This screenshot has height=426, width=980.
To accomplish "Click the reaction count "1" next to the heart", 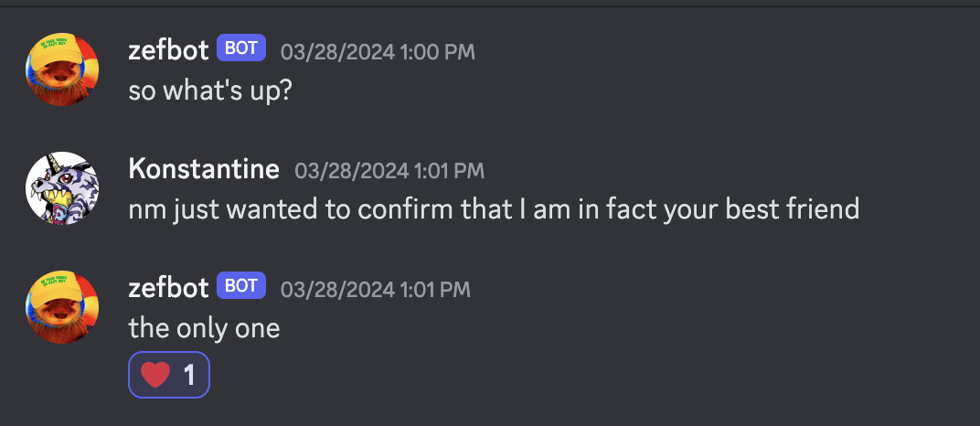I will [x=189, y=376].
